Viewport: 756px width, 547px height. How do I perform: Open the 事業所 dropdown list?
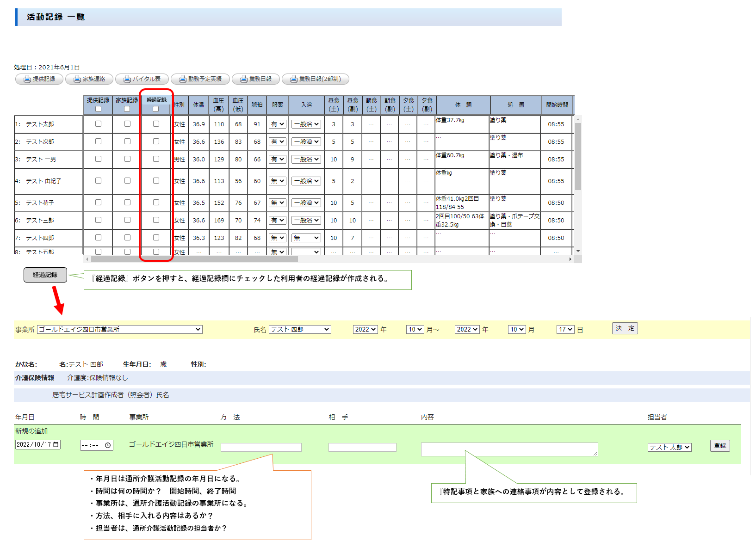[x=120, y=329]
